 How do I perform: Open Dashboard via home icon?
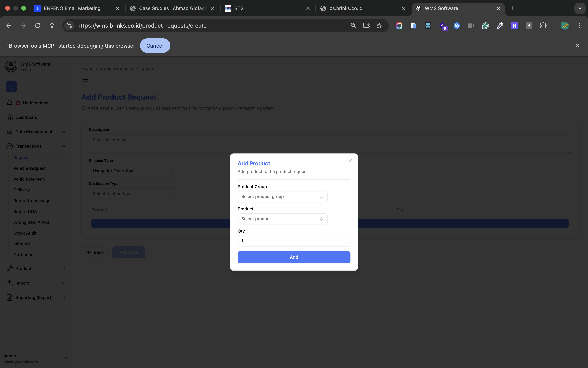(9, 117)
